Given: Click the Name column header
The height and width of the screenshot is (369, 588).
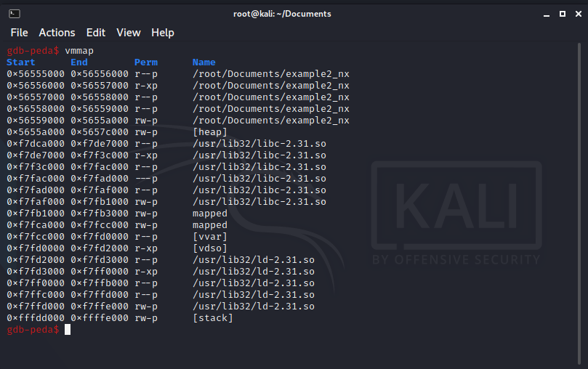Looking at the screenshot, I should tap(204, 62).
